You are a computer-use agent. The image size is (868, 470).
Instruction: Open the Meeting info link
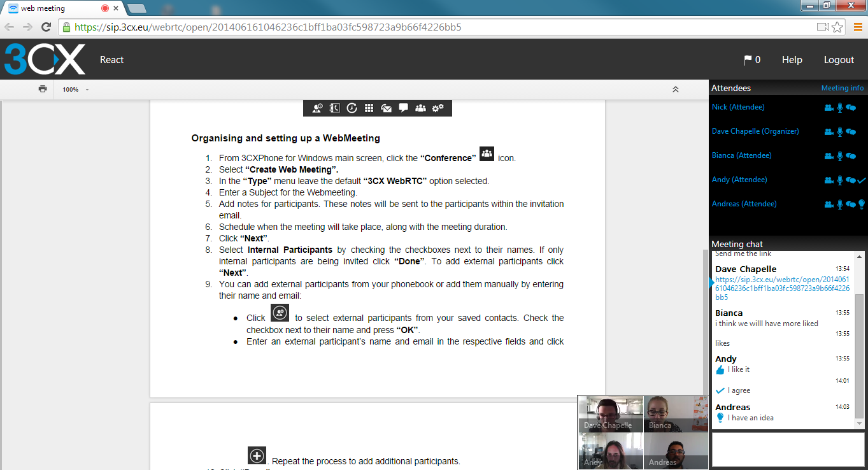point(843,88)
